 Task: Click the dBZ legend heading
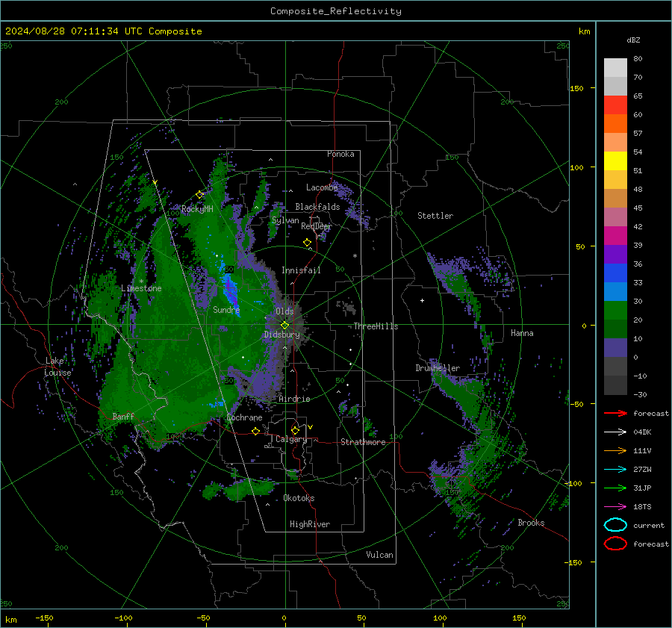click(x=633, y=40)
